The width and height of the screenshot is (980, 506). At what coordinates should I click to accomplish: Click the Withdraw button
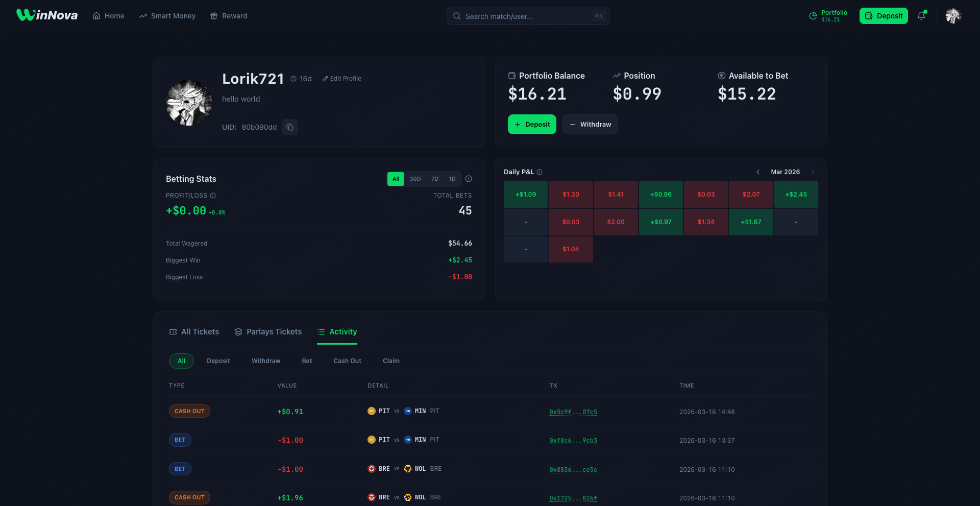590,125
